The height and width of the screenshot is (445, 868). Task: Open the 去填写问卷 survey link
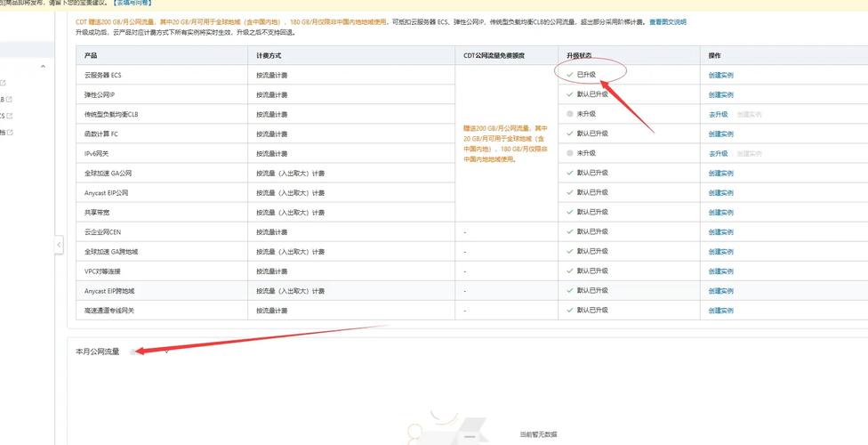(x=133, y=3)
